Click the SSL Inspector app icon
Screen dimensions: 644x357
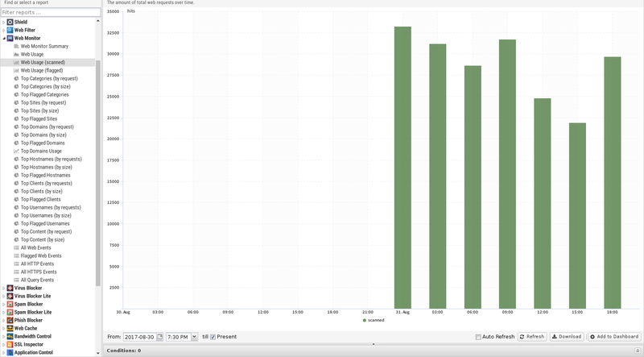(10, 344)
